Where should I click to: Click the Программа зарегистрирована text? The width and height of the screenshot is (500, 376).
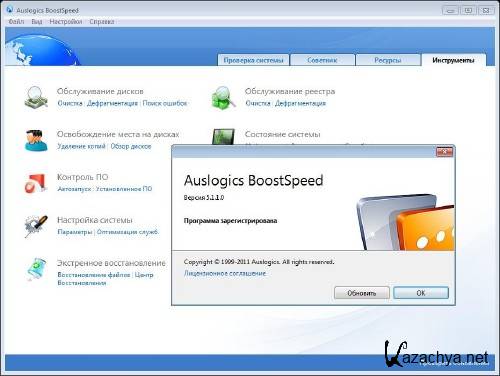(x=230, y=221)
